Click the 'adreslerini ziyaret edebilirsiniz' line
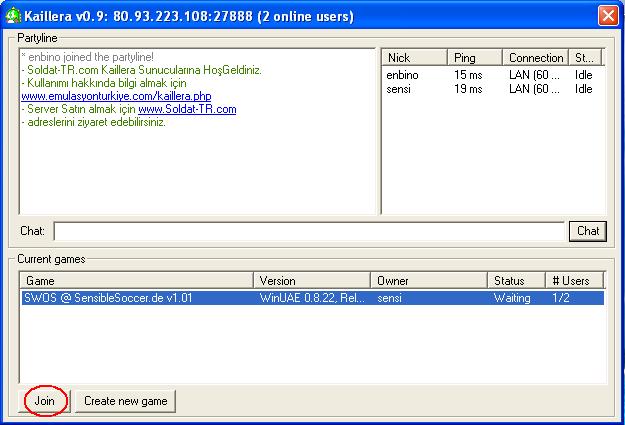The height and width of the screenshot is (425, 625). pyautogui.click(x=94, y=122)
